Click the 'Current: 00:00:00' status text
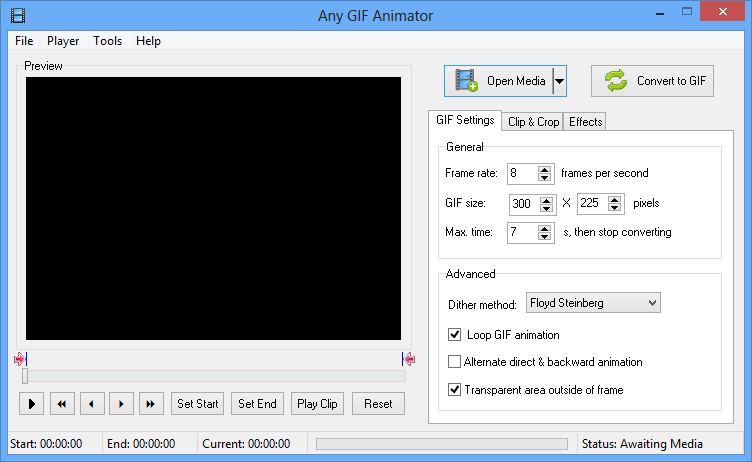752x462 pixels. 246,444
